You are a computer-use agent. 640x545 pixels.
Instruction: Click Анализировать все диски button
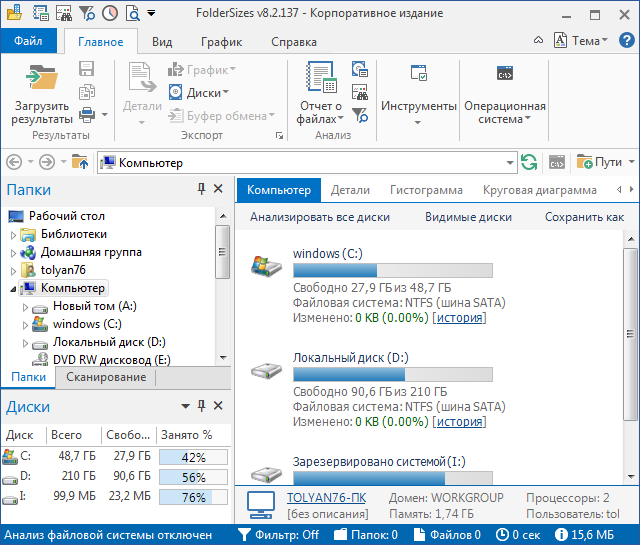click(x=320, y=217)
